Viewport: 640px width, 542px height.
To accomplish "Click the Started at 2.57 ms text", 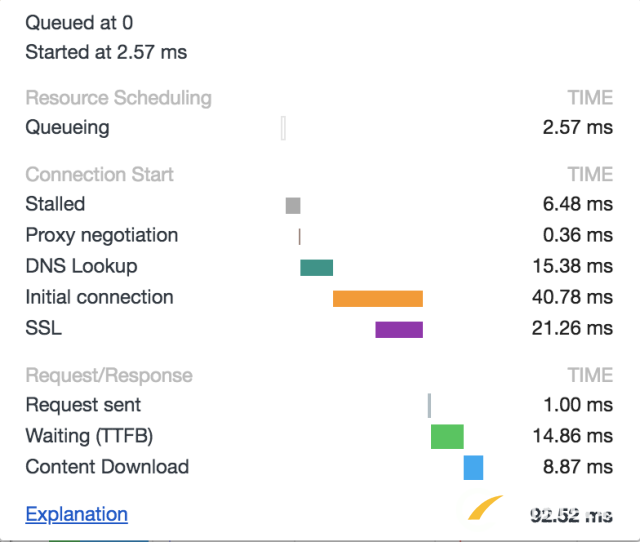I will click(106, 52).
